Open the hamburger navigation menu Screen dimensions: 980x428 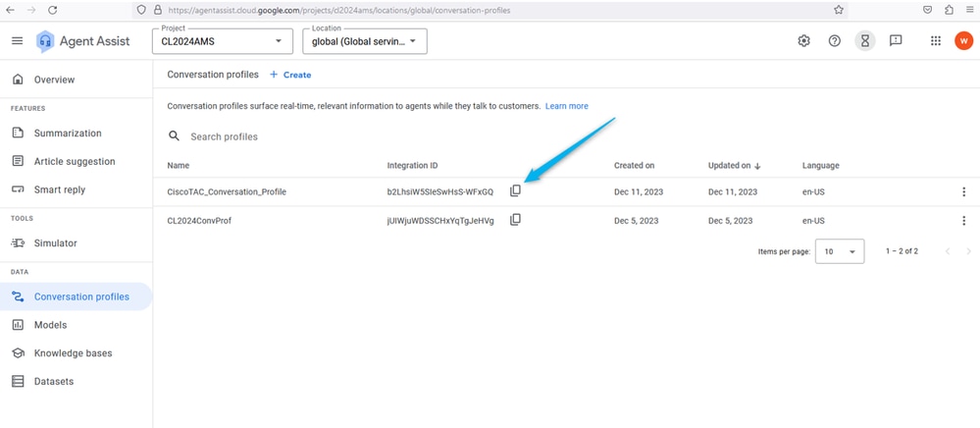[18, 40]
